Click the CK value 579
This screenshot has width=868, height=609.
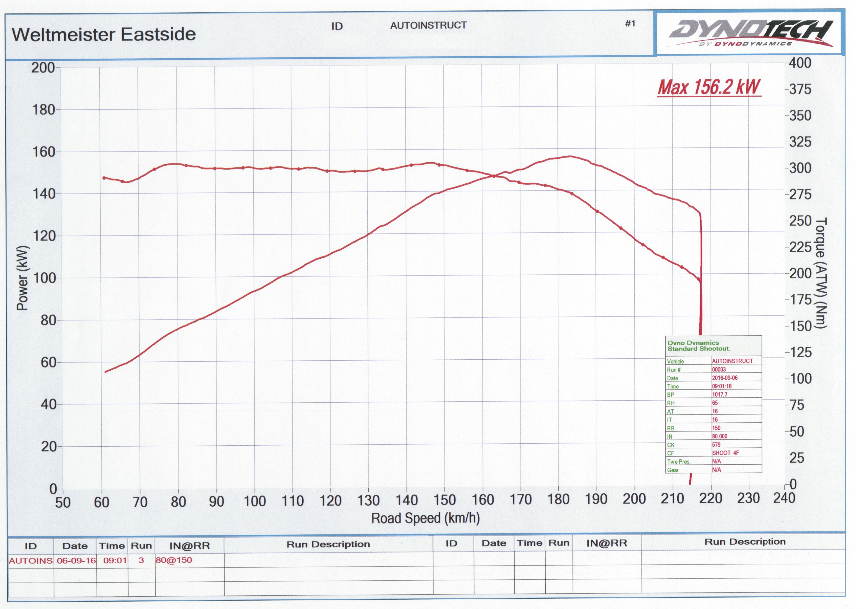tap(716, 445)
